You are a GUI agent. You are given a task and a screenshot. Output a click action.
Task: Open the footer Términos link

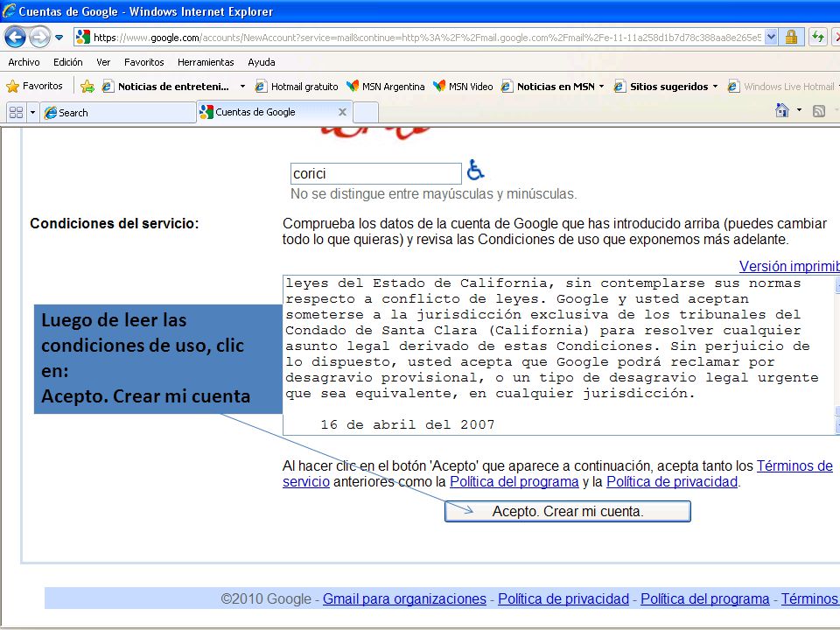pos(810,598)
